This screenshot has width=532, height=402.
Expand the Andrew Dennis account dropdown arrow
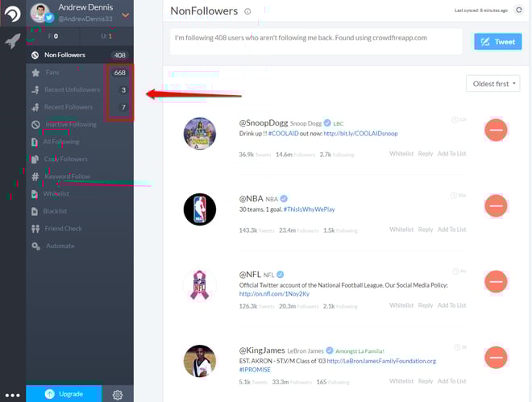point(125,15)
